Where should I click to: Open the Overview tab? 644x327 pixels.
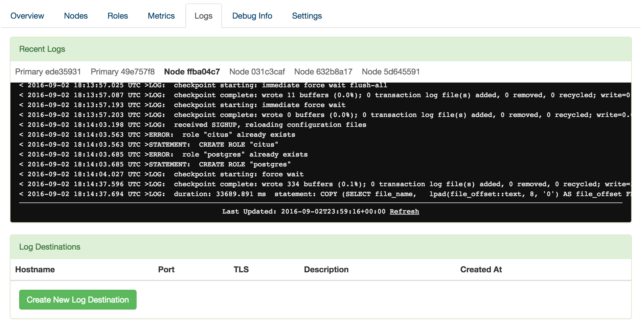pos(27,16)
